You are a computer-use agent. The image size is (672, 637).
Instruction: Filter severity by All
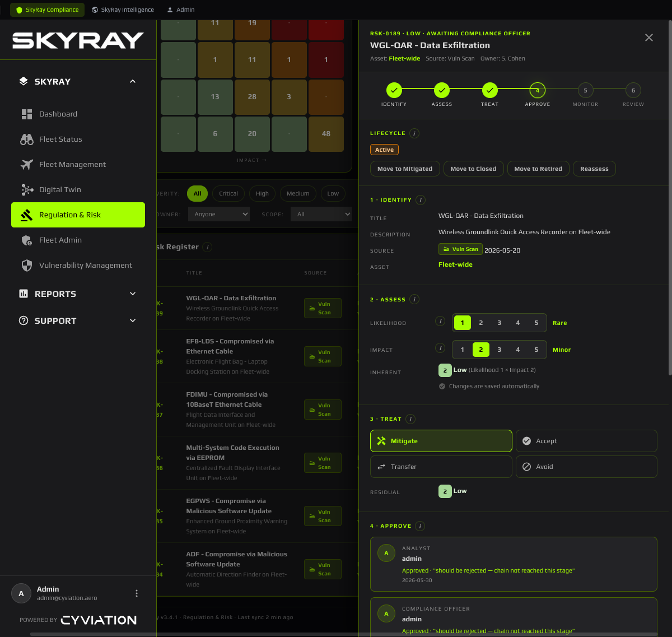pyautogui.click(x=198, y=193)
